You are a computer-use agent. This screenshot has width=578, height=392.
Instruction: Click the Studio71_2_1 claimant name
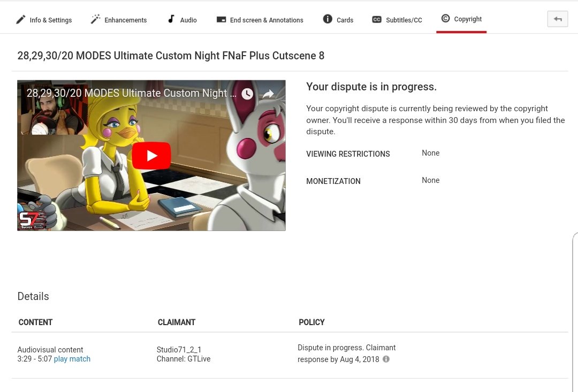(179, 350)
